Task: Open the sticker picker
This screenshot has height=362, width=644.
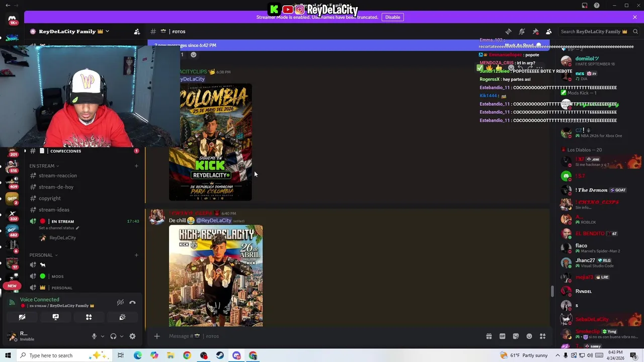Action: (516, 336)
